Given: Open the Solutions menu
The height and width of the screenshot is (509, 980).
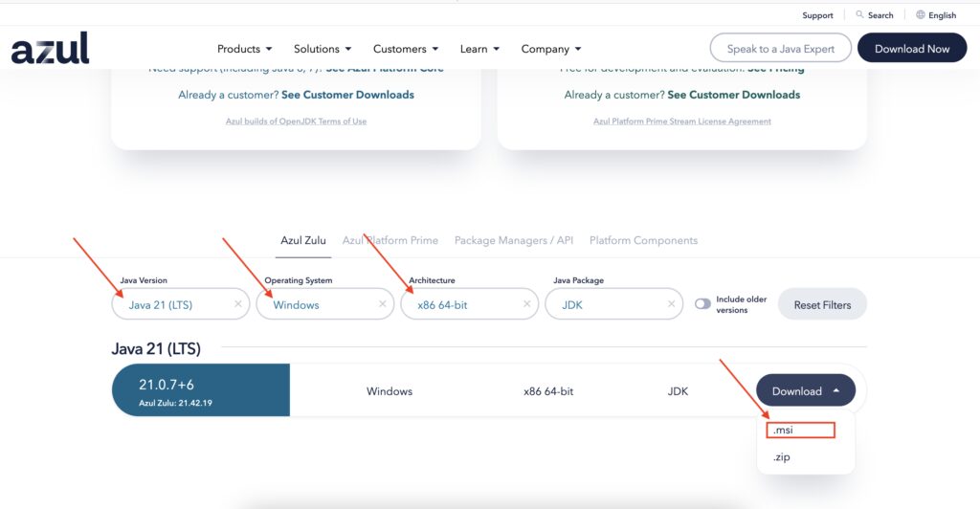Looking at the screenshot, I should pyautogui.click(x=323, y=49).
